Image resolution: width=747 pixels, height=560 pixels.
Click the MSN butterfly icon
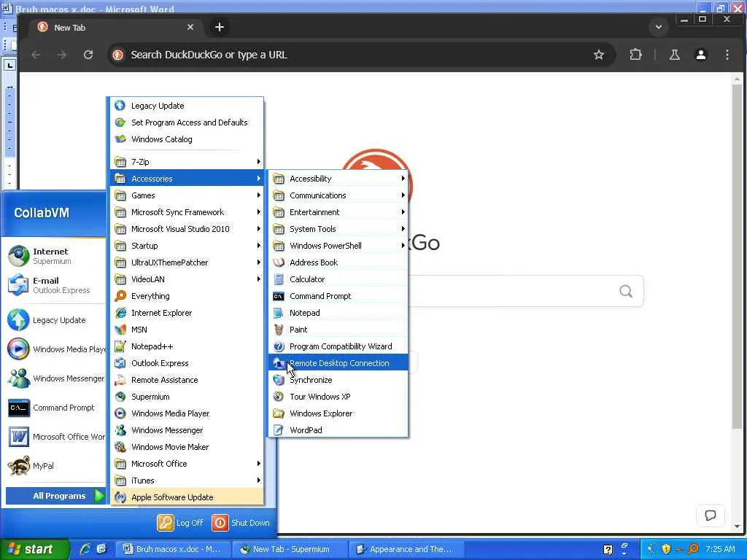pos(120,330)
